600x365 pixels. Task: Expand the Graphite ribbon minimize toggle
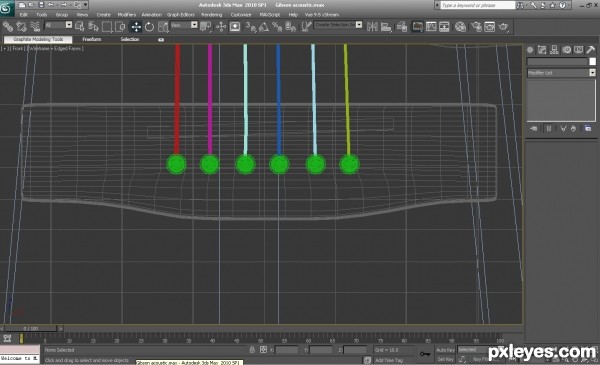[161, 39]
